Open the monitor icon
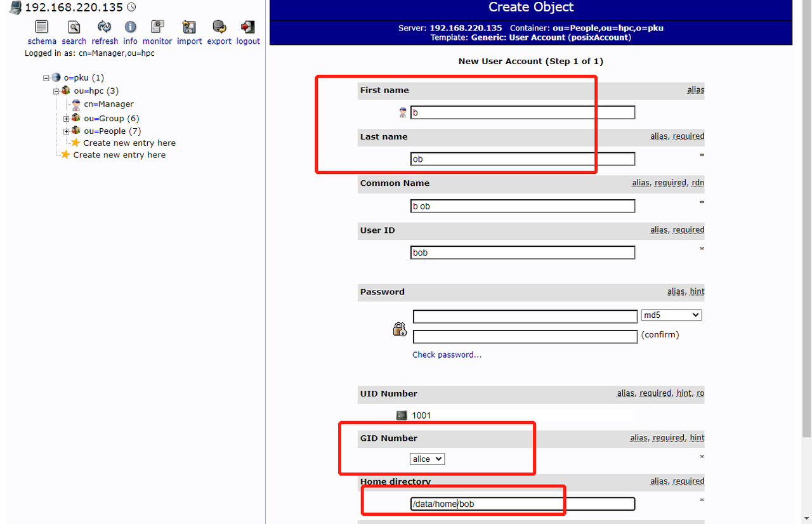This screenshot has height=524, width=812. point(157,27)
